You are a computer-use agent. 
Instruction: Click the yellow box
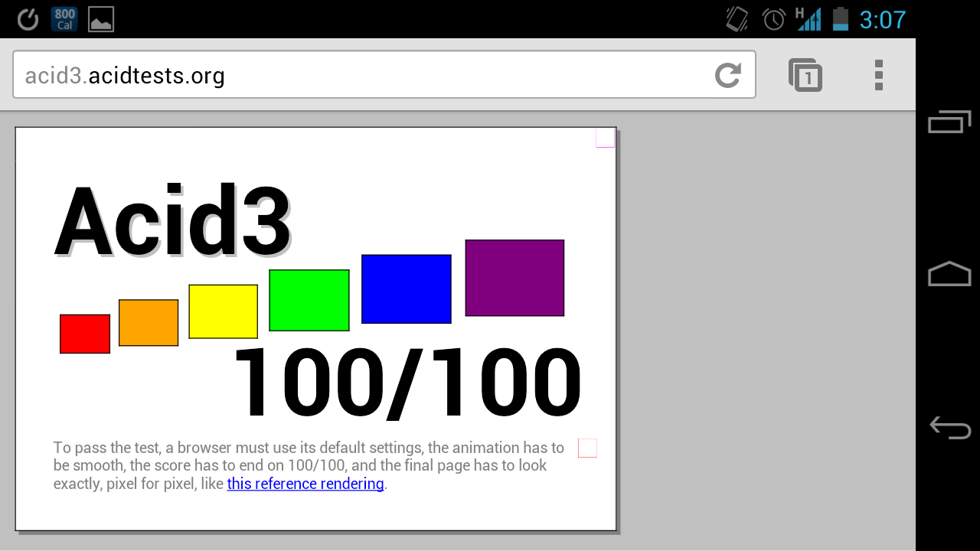(223, 311)
